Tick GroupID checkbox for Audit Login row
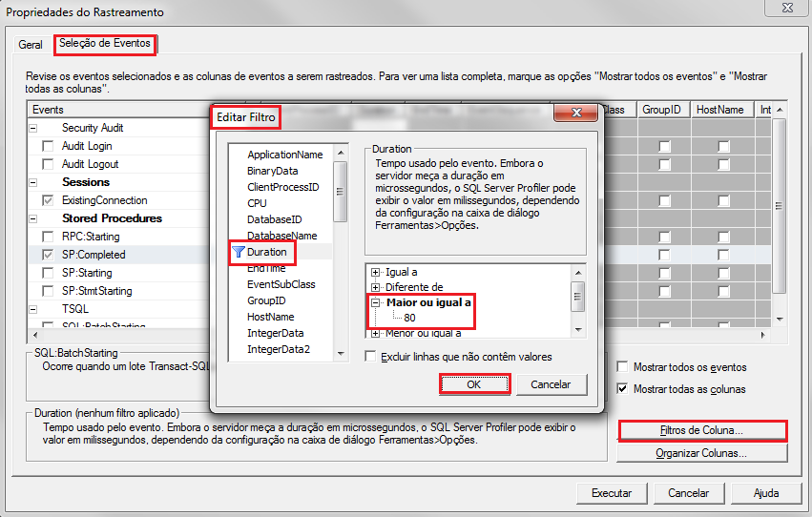The height and width of the screenshot is (517, 812). (664, 147)
